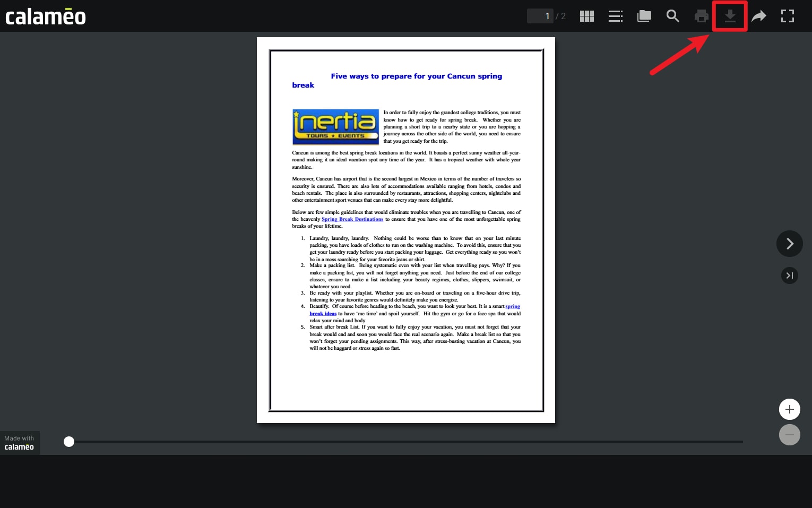Follow the 'Spring Break Destinations' link

click(352, 219)
